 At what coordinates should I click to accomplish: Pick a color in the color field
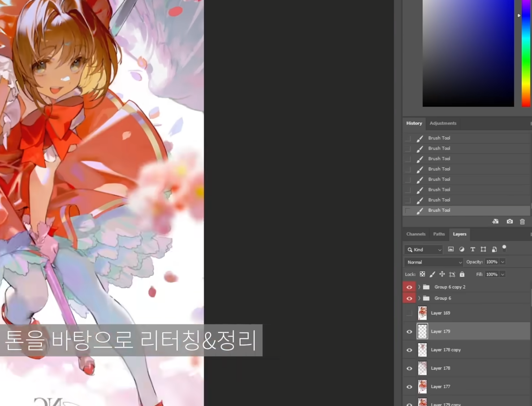(468, 53)
